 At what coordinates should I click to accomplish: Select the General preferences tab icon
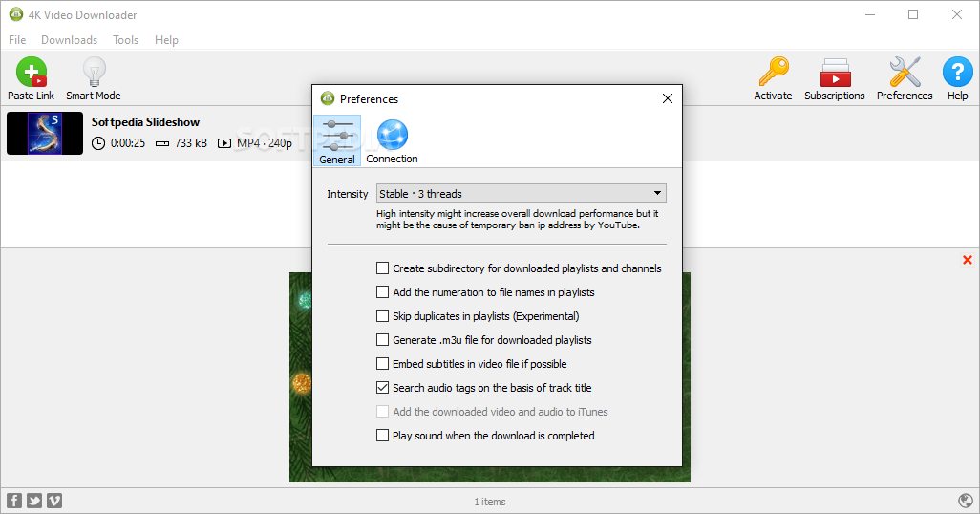pos(337,140)
